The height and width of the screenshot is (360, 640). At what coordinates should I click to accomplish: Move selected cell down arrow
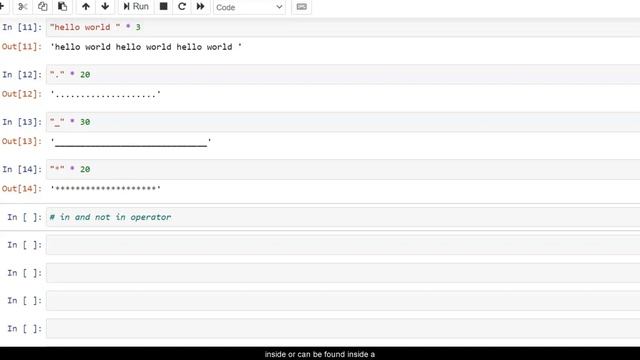click(105, 7)
